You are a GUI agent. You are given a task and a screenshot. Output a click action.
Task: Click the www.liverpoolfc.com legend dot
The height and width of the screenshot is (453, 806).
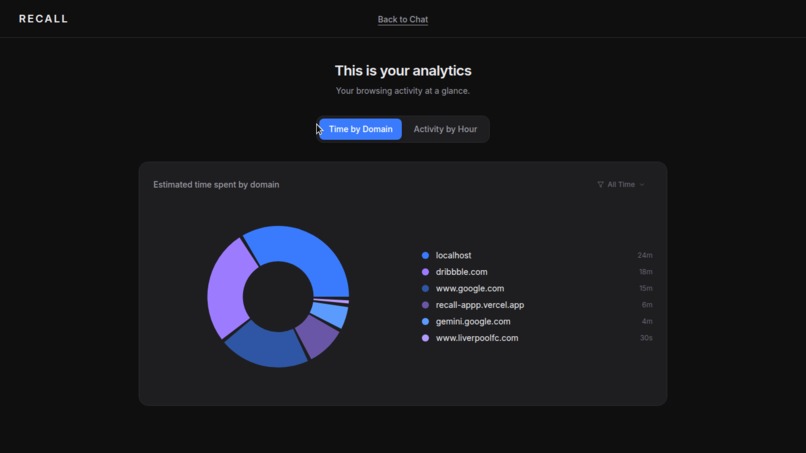tap(425, 338)
